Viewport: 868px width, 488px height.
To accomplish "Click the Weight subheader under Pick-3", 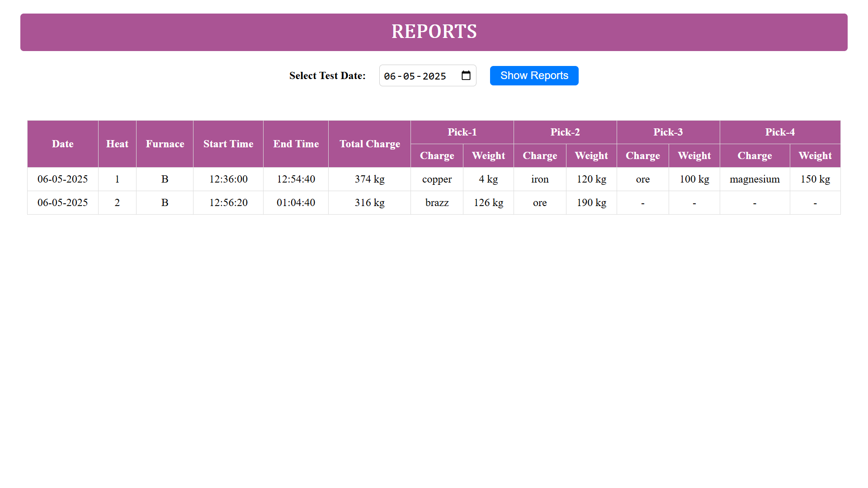I will coord(694,155).
